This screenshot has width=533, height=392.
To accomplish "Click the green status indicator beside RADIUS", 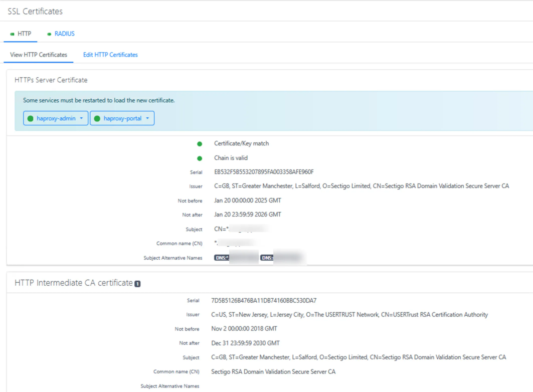I will (x=48, y=34).
